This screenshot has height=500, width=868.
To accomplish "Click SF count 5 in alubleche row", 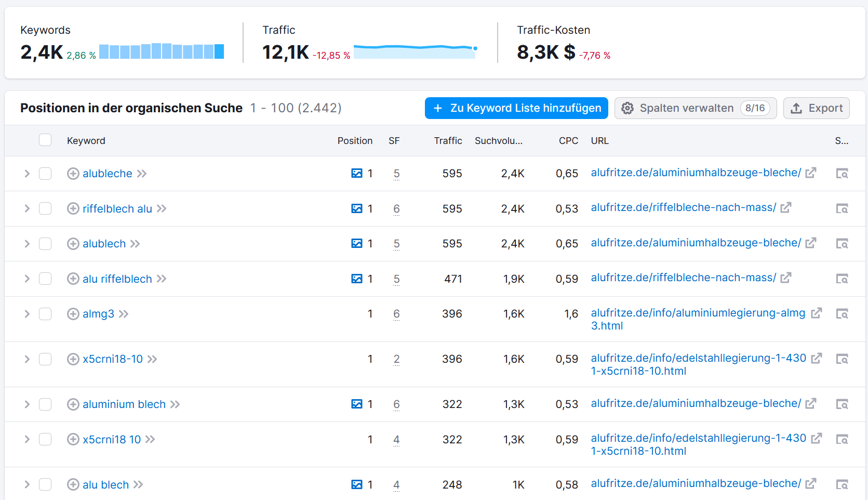I will [396, 174].
